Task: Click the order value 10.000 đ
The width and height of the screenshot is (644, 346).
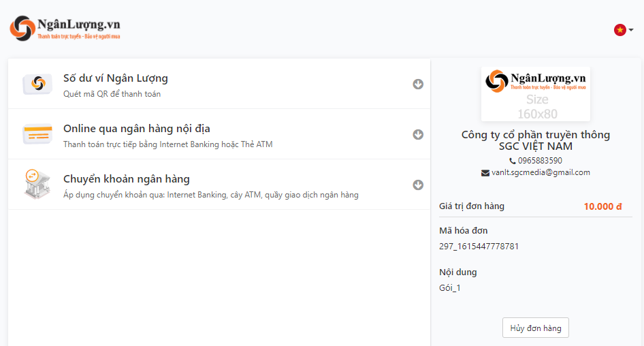Action: click(x=602, y=206)
